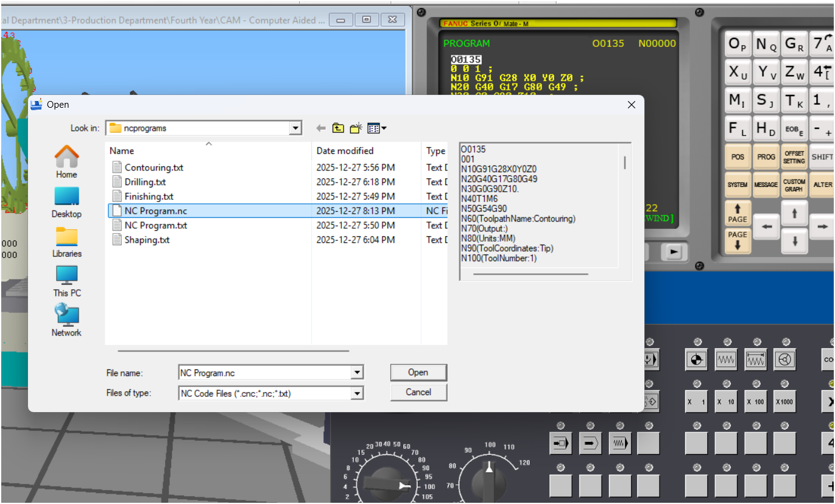Click the OFFSET SETTING function key
The width and height of the screenshot is (835, 504).
(795, 156)
